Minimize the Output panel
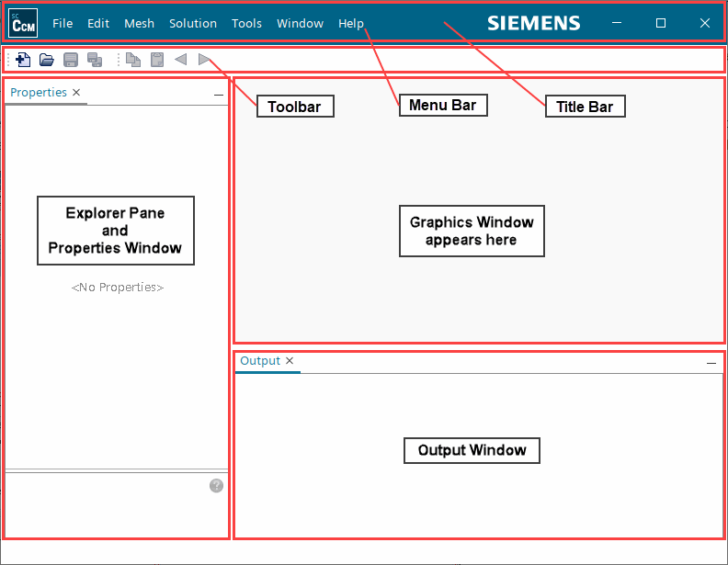The width and height of the screenshot is (728, 565). click(x=711, y=363)
